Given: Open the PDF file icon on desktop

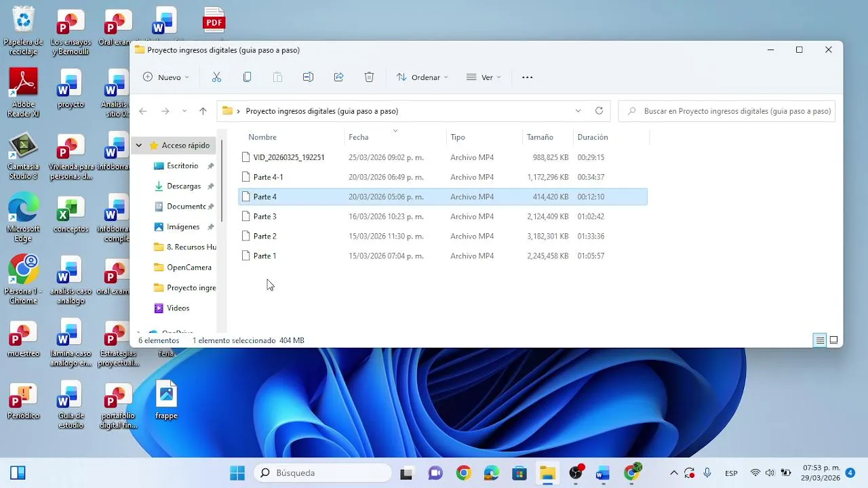Looking at the screenshot, I should tap(214, 20).
